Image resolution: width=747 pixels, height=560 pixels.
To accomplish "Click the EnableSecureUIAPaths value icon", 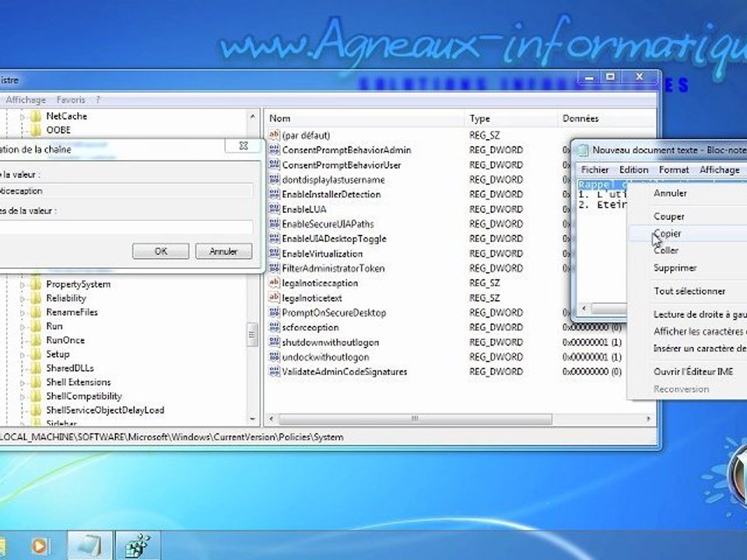I will [275, 223].
